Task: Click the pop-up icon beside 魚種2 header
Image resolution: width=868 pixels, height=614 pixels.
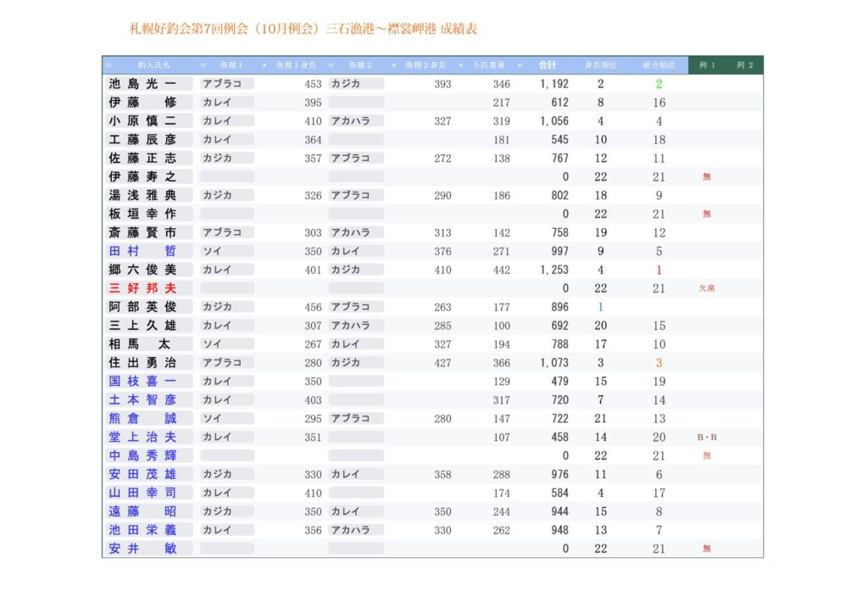Action: (331, 65)
